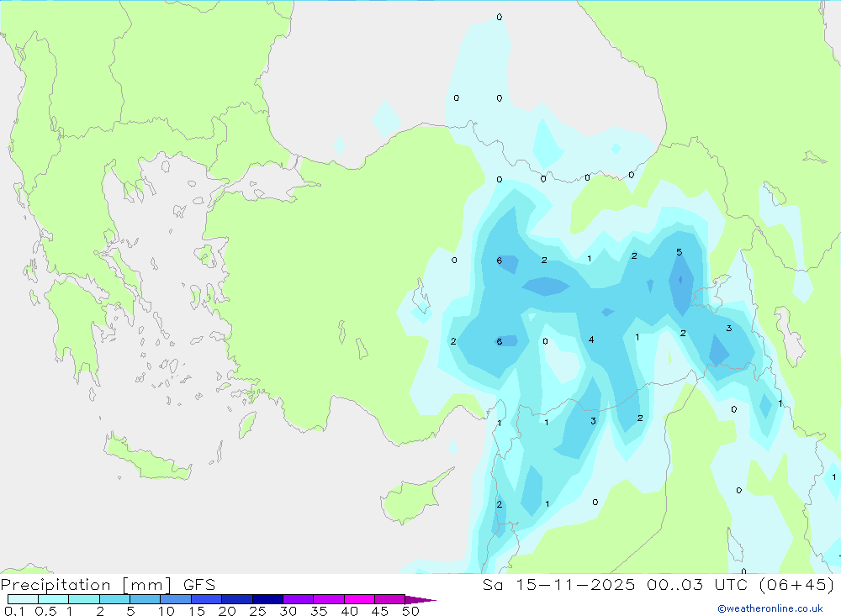
Task: Select the 30–35 mm purple legend swatch
Action: [299, 599]
